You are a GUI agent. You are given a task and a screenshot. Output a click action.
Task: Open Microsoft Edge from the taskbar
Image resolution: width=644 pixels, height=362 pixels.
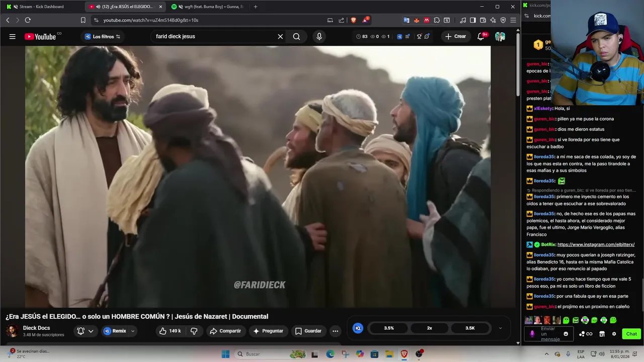[330, 354]
